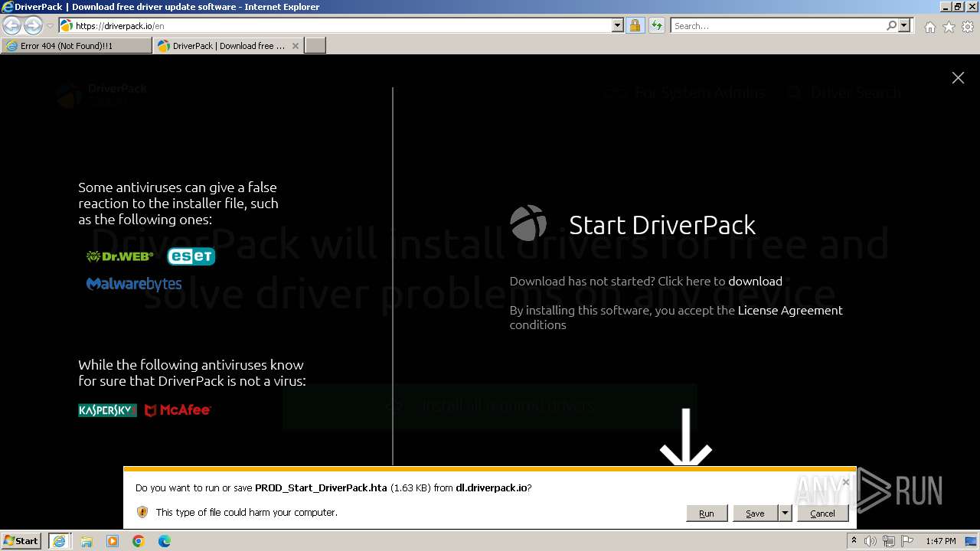Expand the Save options dropdown arrow
Image resolution: width=980 pixels, height=551 pixels.
(785, 514)
